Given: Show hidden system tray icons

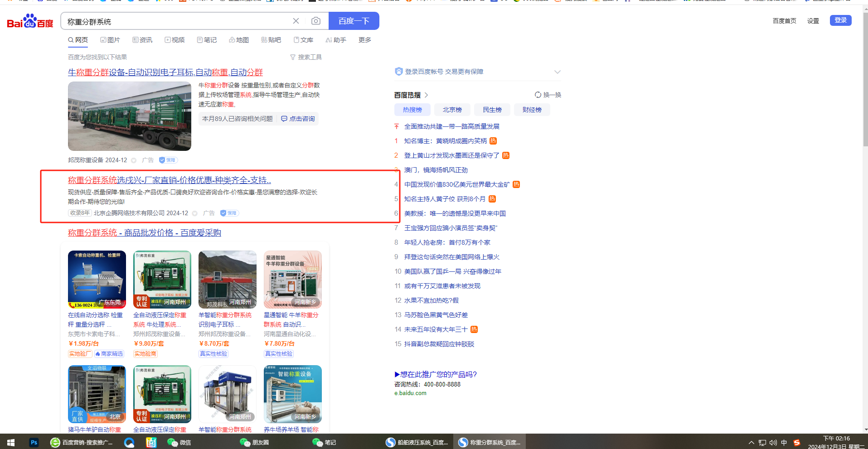Looking at the screenshot, I should point(751,443).
